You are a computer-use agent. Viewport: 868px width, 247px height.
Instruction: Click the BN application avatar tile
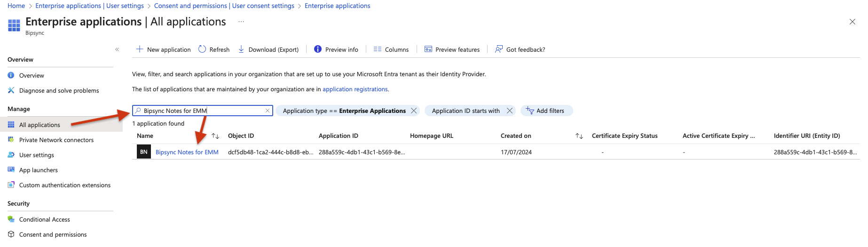point(144,151)
